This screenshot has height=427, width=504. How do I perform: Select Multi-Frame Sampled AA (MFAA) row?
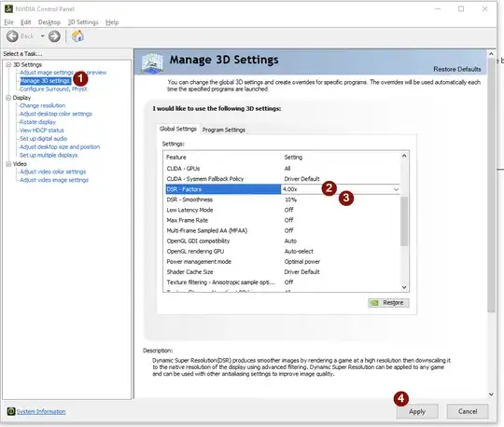click(282, 230)
